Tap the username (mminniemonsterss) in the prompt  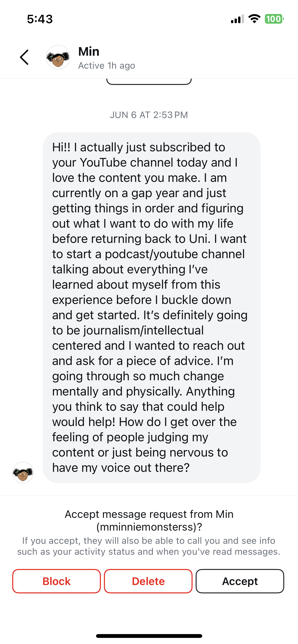point(149,527)
